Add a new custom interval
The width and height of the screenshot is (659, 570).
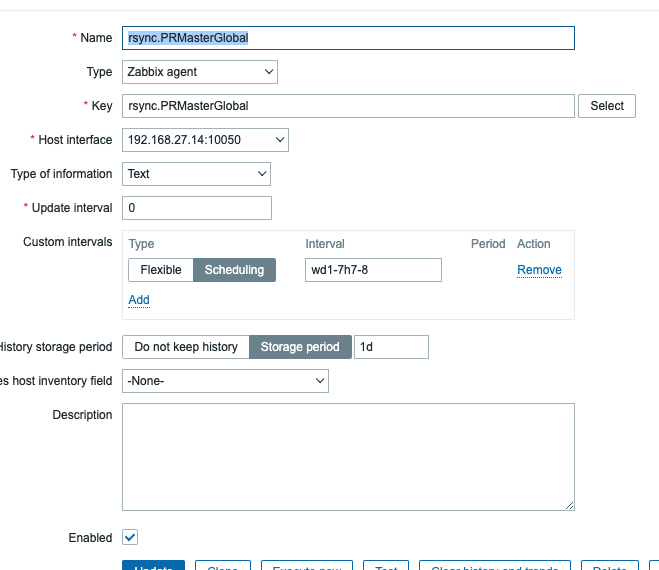pos(139,300)
